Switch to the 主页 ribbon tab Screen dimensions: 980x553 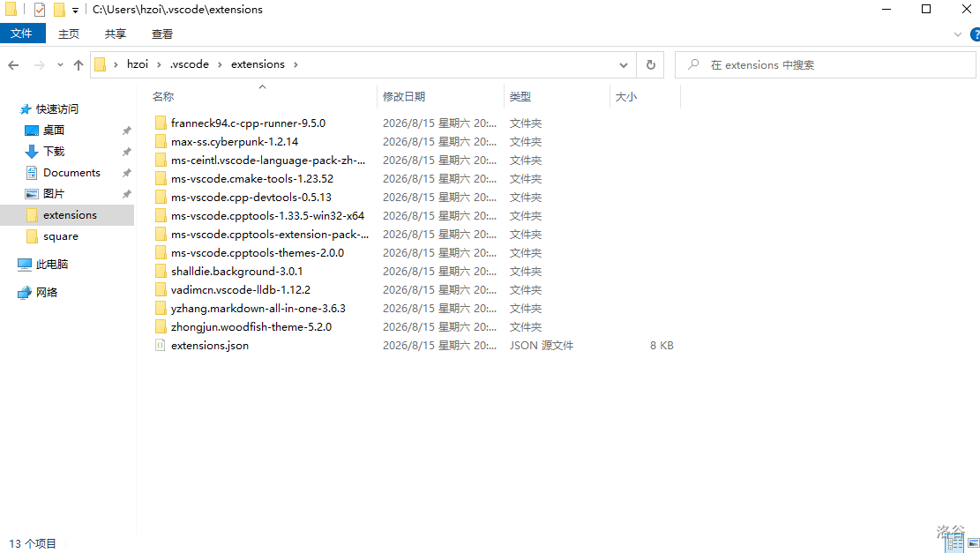68,34
